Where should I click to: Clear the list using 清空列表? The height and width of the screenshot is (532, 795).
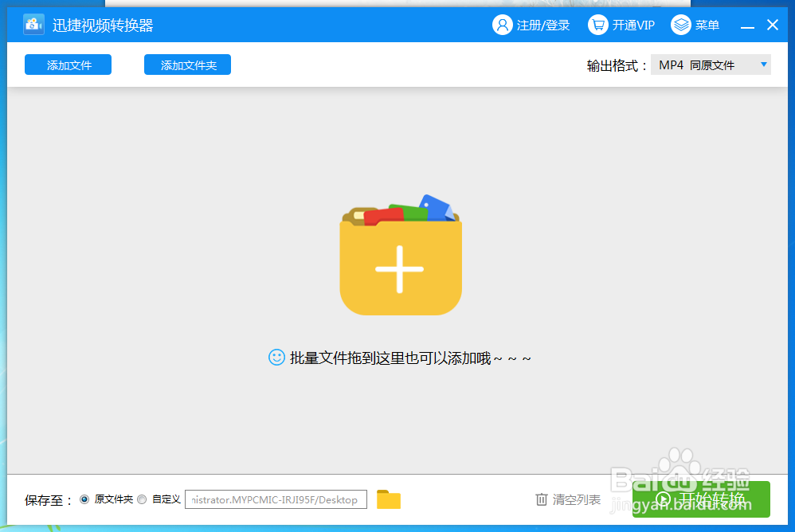576,499
